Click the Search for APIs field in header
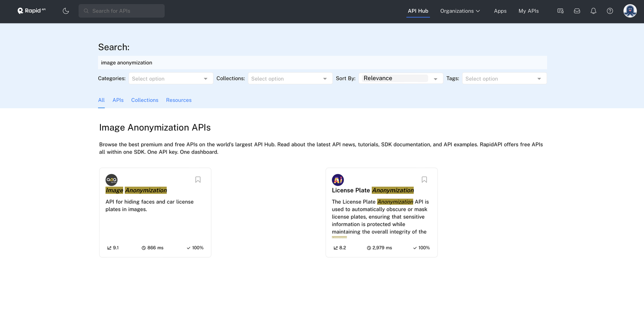 (122, 11)
